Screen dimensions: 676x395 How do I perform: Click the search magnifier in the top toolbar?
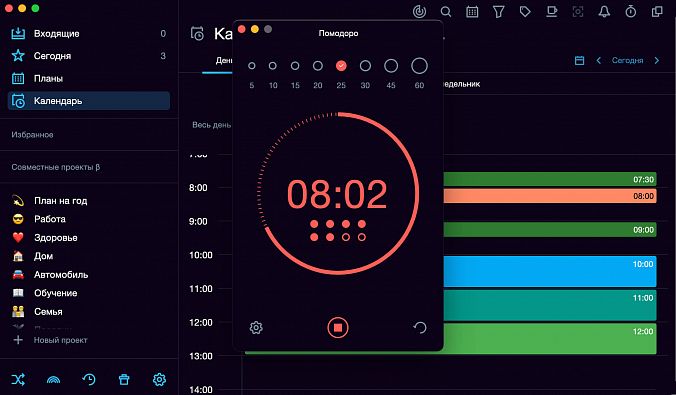tap(446, 12)
